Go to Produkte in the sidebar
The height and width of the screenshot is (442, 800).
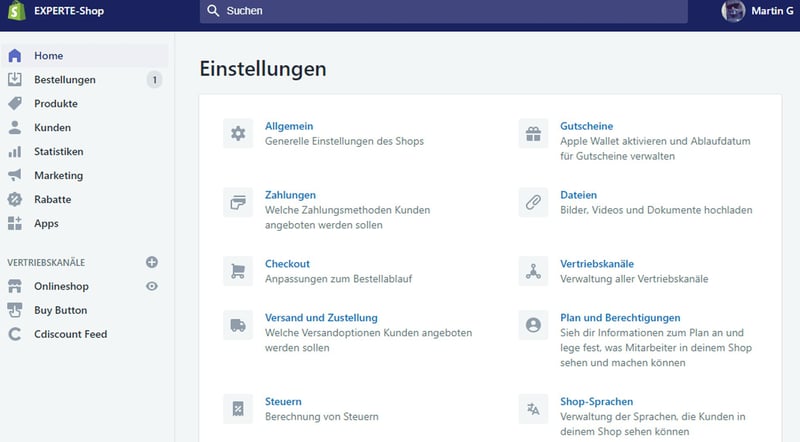pyautogui.click(x=56, y=104)
